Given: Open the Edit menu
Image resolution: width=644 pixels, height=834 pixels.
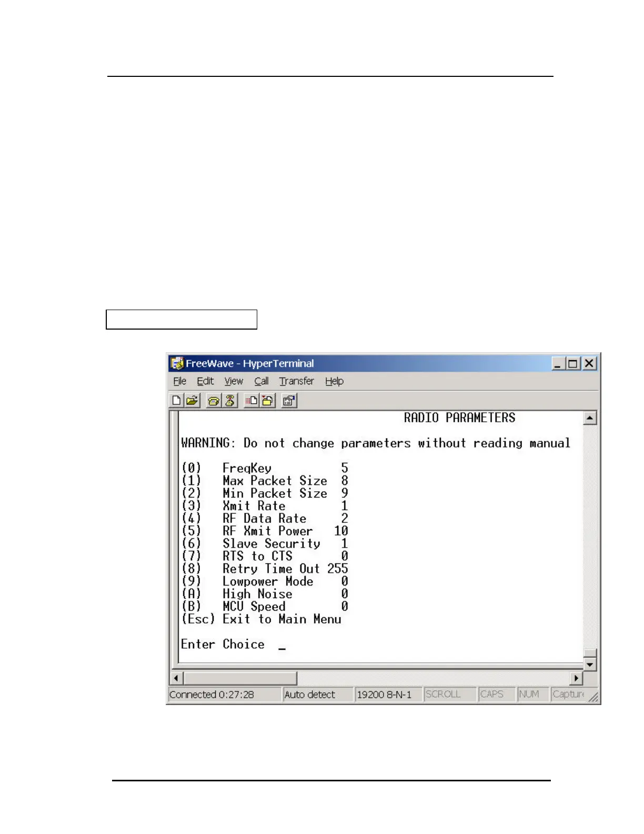Looking at the screenshot, I should [205, 381].
